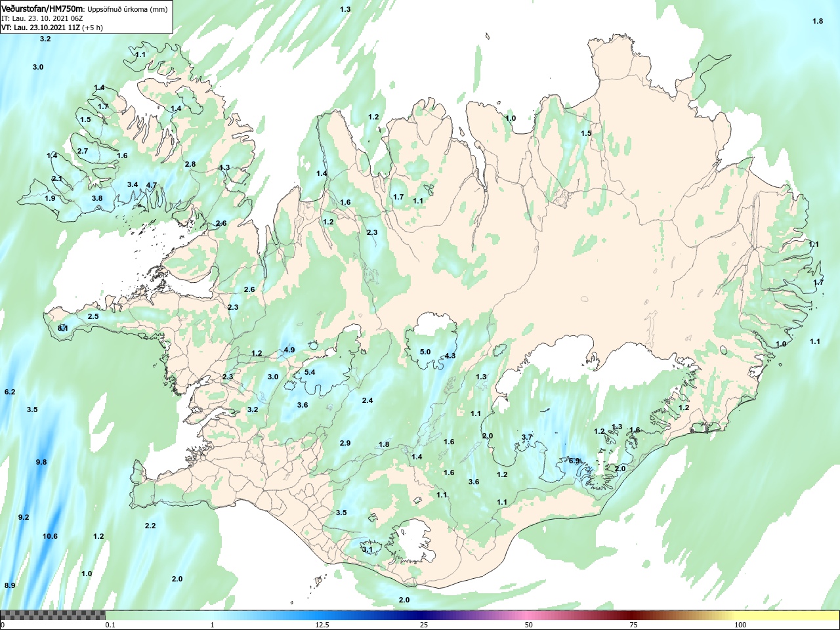Screen dimensions: 840x630
Task: Select the 25 tick on the color legend
Action: coord(424,625)
